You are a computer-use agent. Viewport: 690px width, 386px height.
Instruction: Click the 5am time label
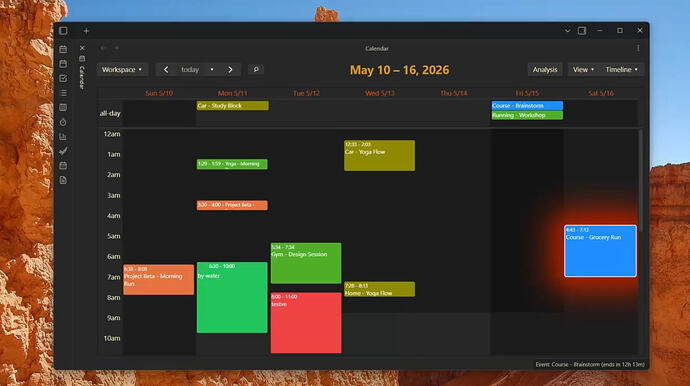(114, 236)
